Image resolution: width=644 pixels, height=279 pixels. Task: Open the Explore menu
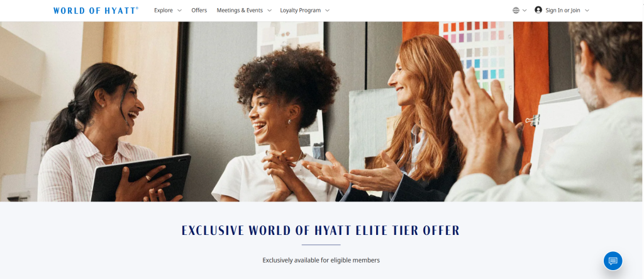click(x=164, y=10)
